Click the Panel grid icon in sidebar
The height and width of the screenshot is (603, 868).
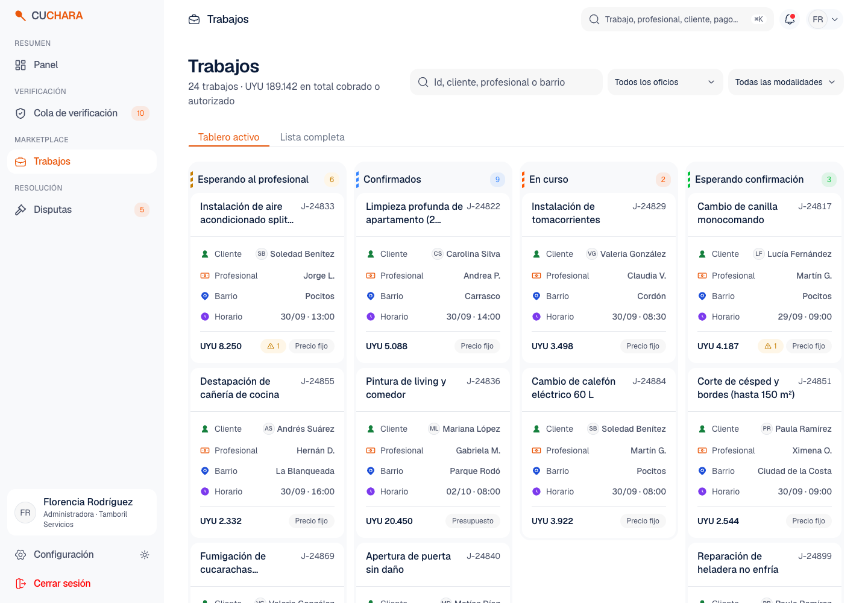coord(20,65)
